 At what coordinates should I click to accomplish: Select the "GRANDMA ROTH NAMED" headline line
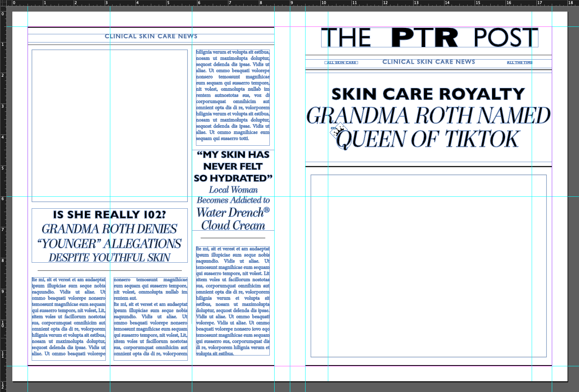tap(428, 116)
